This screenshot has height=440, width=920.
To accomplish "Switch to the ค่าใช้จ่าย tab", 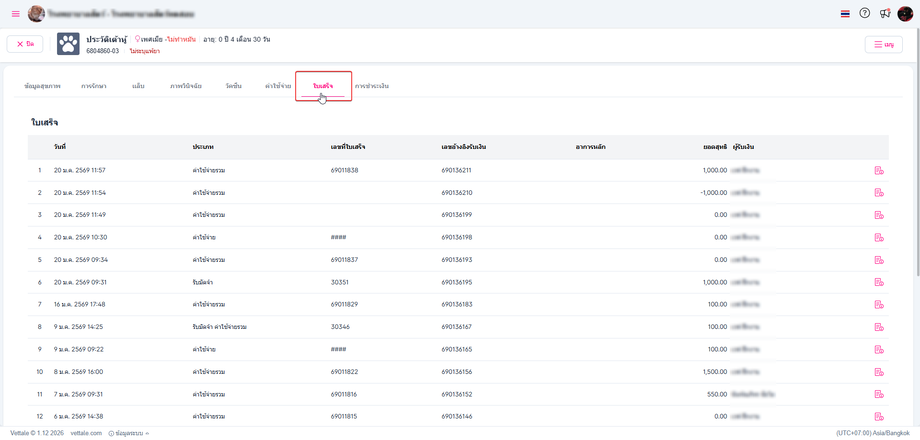I will [x=278, y=86].
